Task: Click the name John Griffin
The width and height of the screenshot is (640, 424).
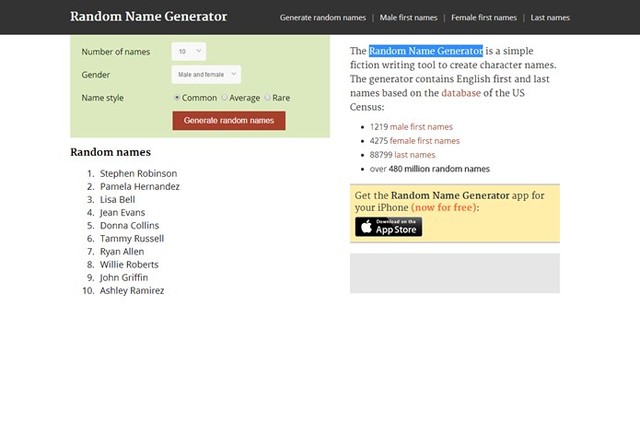Action: 124,277
